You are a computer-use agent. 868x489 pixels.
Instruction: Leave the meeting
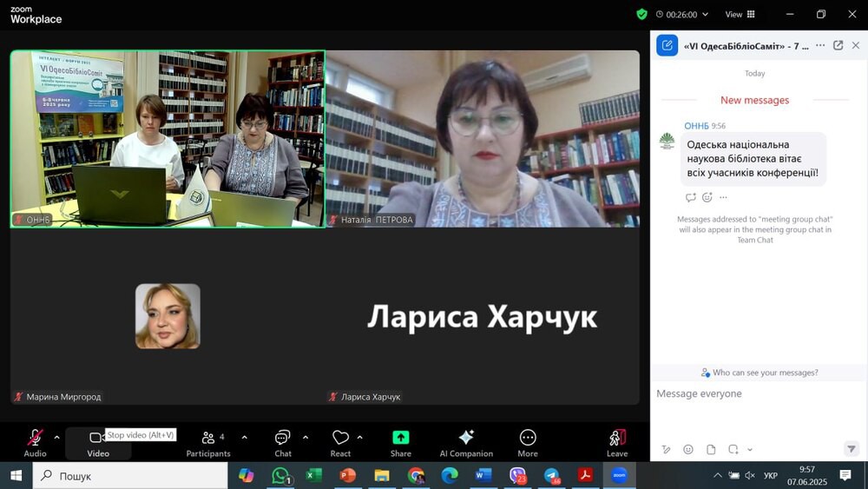(x=617, y=441)
